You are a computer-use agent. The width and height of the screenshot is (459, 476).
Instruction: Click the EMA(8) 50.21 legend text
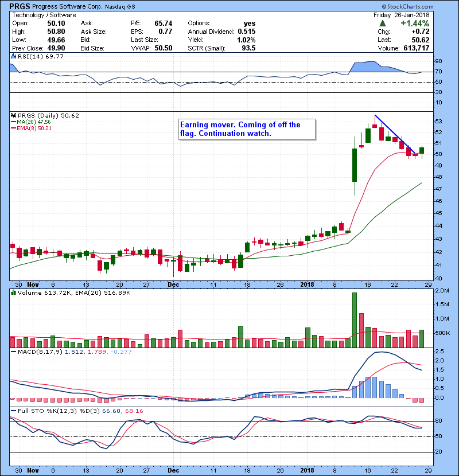(x=34, y=128)
